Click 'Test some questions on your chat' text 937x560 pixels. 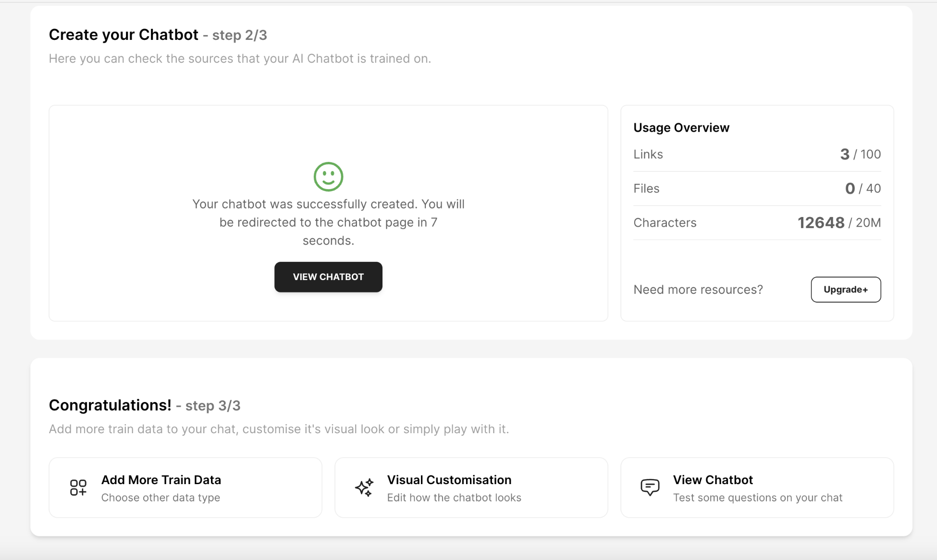click(x=757, y=498)
